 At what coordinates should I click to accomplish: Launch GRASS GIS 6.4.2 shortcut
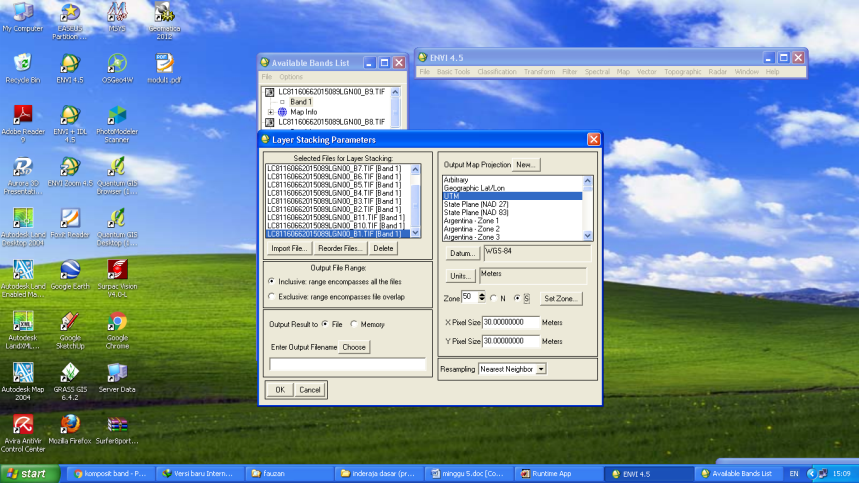point(70,381)
